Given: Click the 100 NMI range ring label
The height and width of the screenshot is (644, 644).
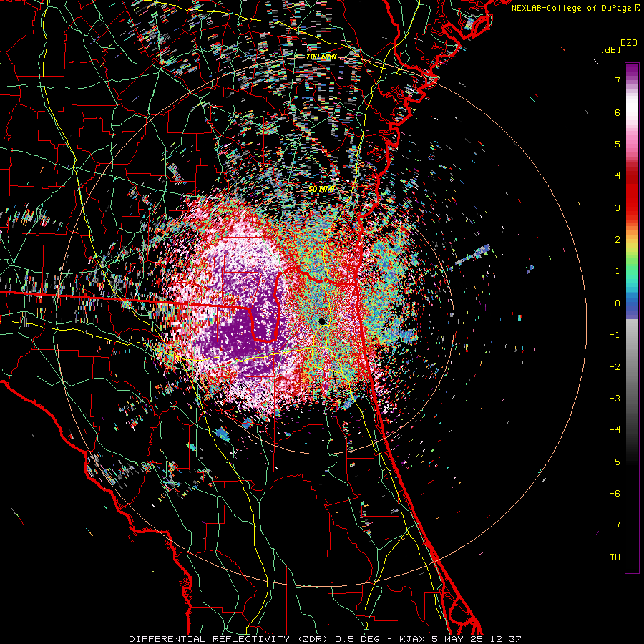Looking at the screenshot, I should [x=321, y=57].
